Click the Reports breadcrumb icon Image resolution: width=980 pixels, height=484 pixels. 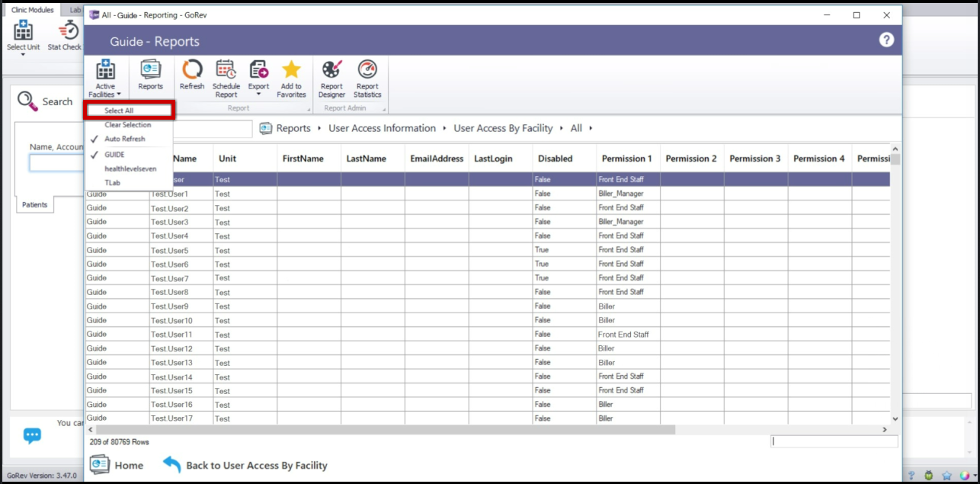[x=266, y=128]
